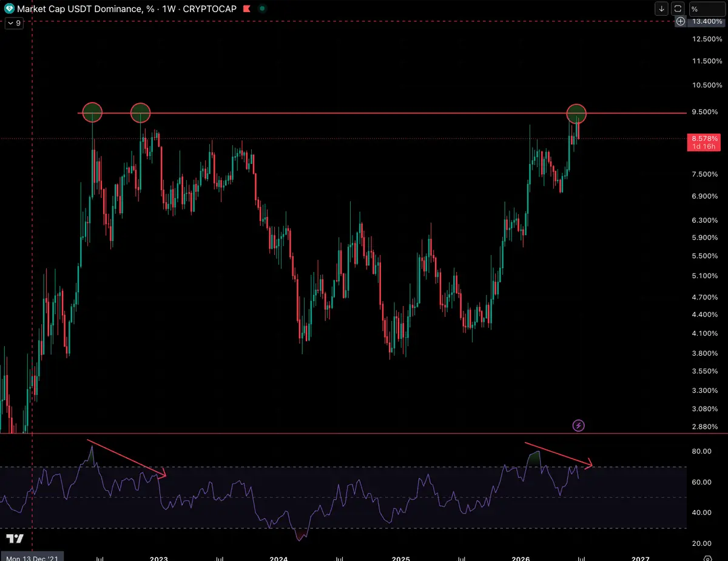Click the green market status dot
Viewport: 728px width, 561px height.
261,9
